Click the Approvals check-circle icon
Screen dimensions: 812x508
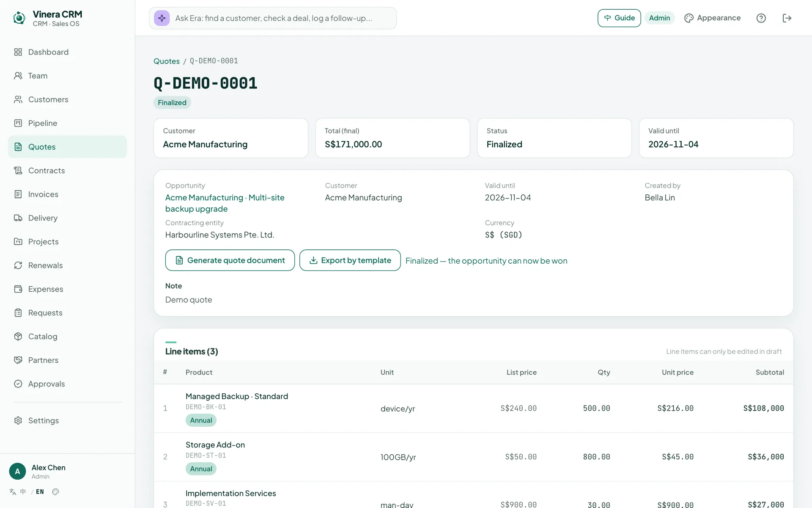(18, 384)
